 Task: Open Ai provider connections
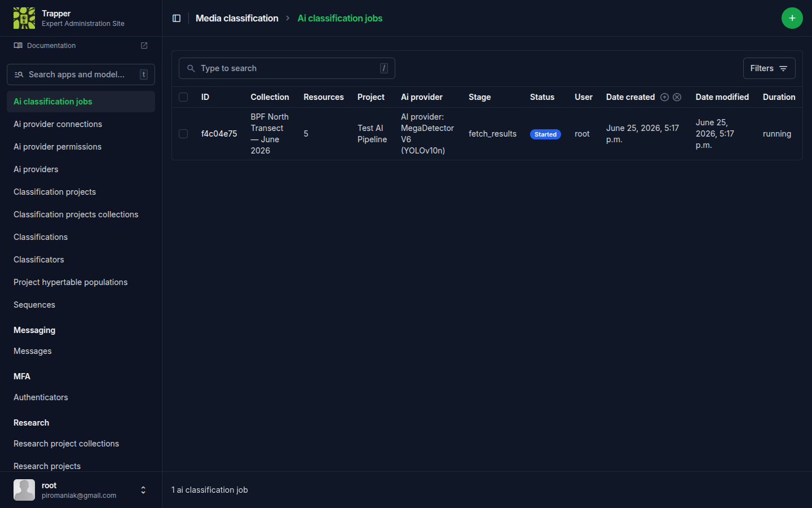pyautogui.click(x=81, y=124)
